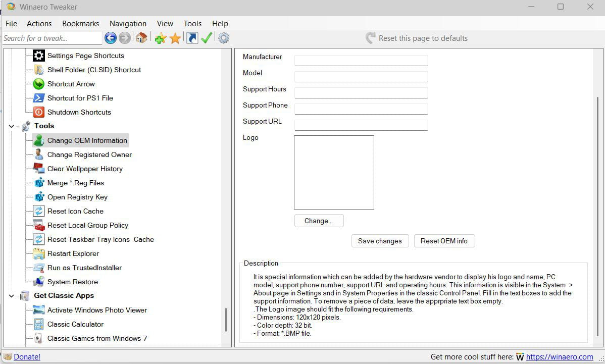Screen dimensions: 605x364
Task: Click the Change... logo button
Action: pos(319,221)
